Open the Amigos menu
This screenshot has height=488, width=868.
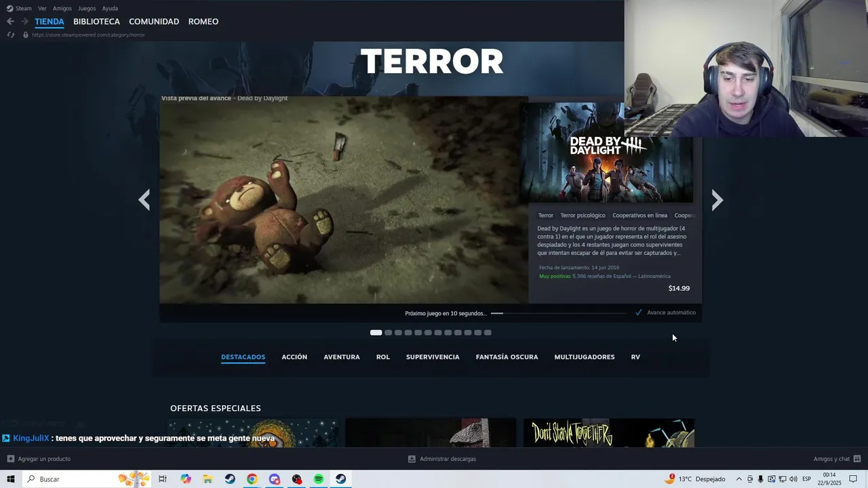[62, 8]
